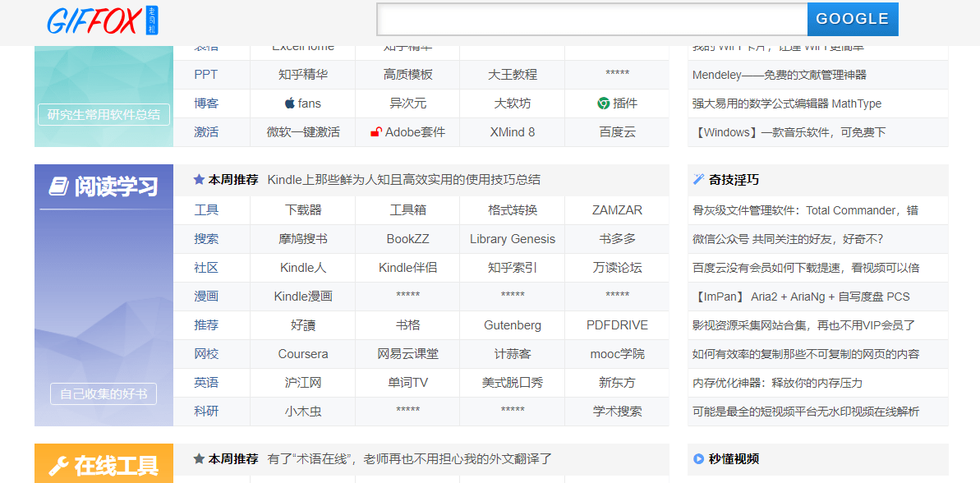This screenshot has width=980, height=483.
Task: Open the 格式转换 link
Action: [x=513, y=210]
